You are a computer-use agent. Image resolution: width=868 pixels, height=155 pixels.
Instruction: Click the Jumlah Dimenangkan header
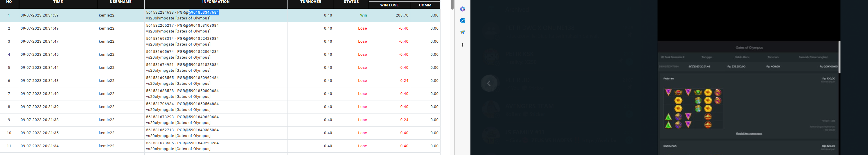click(x=813, y=57)
